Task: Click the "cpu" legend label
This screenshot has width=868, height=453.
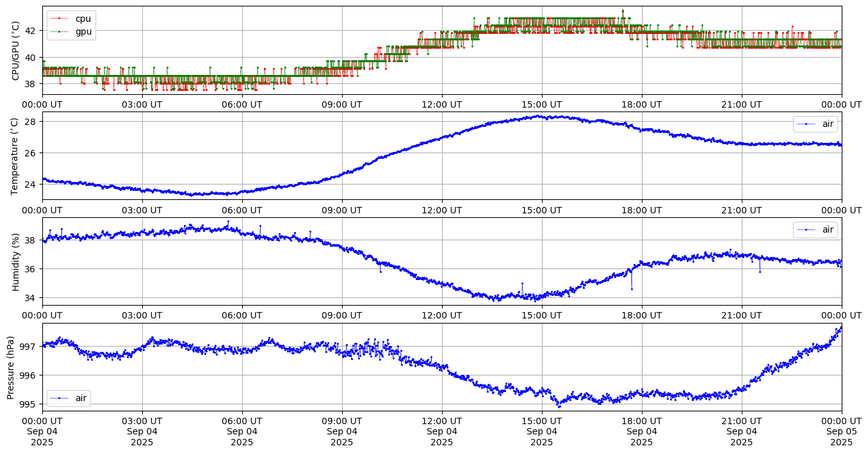Action: tap(83, 19)
